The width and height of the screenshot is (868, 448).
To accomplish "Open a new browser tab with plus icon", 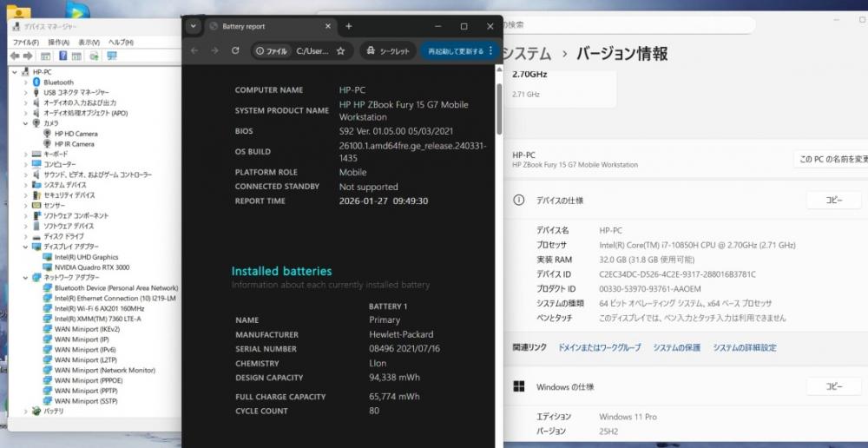I will click(349, 26).
